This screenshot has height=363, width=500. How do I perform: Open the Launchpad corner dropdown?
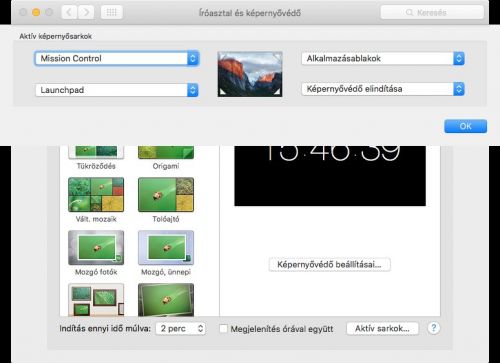click(117, 90)
